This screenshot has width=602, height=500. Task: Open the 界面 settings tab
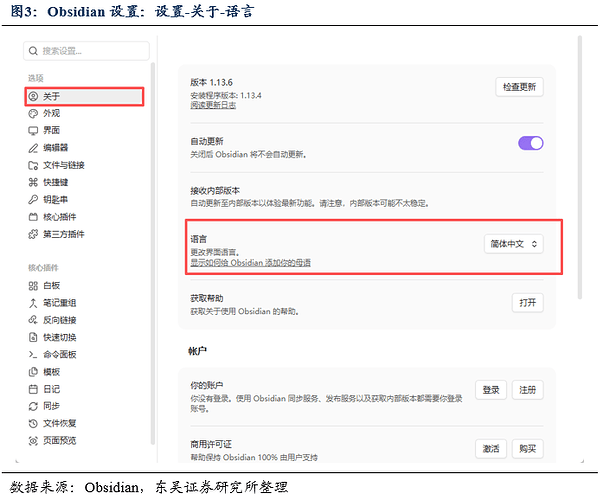84,131
